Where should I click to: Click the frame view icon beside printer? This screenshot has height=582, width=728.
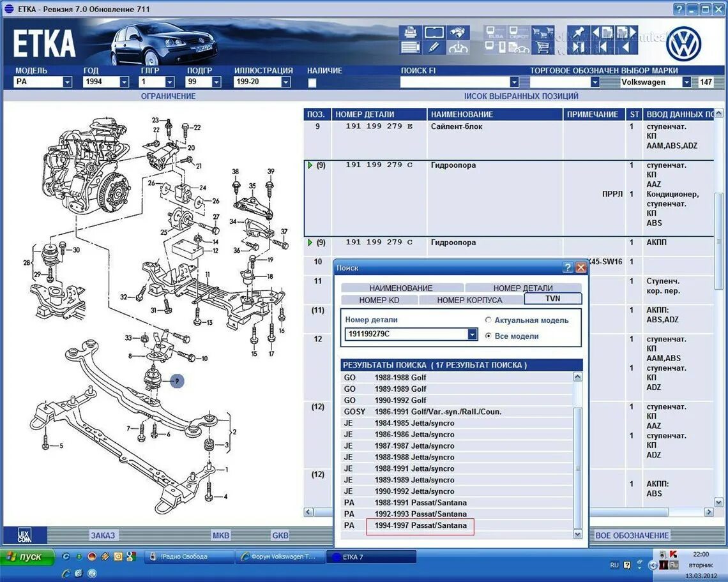434,33
